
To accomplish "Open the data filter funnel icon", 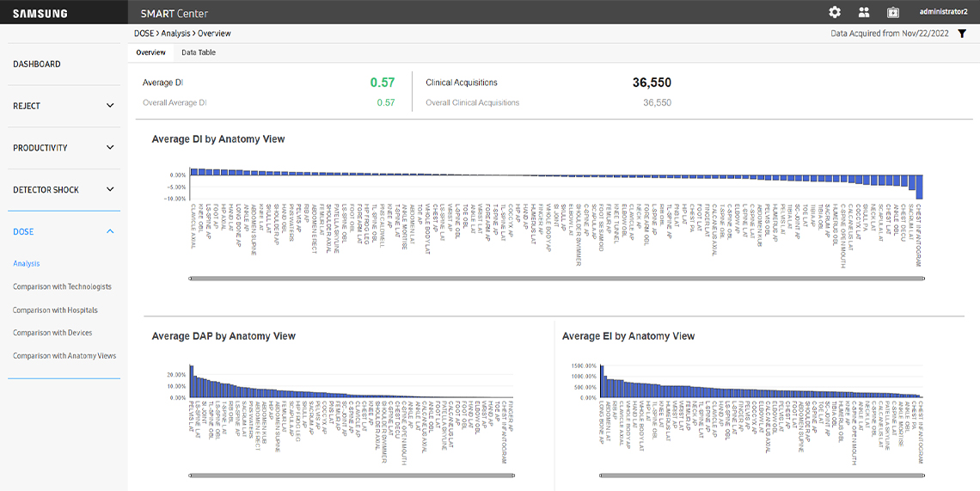I will click(962, 34).
